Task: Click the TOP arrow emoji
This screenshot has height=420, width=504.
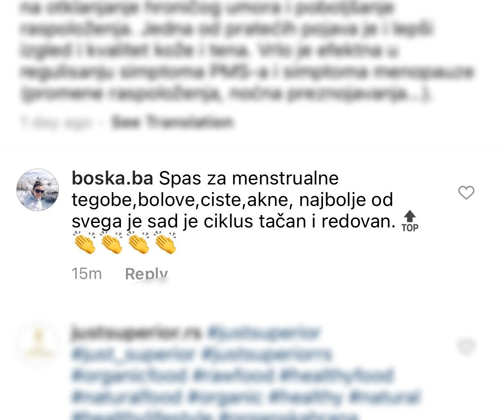Action: [x=410, y=221]
